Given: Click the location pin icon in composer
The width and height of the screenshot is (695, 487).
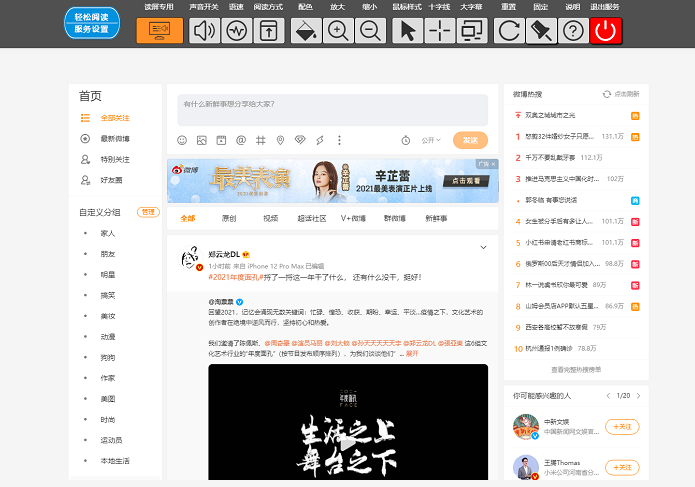Looking at the screenshot, I should 280,140.
